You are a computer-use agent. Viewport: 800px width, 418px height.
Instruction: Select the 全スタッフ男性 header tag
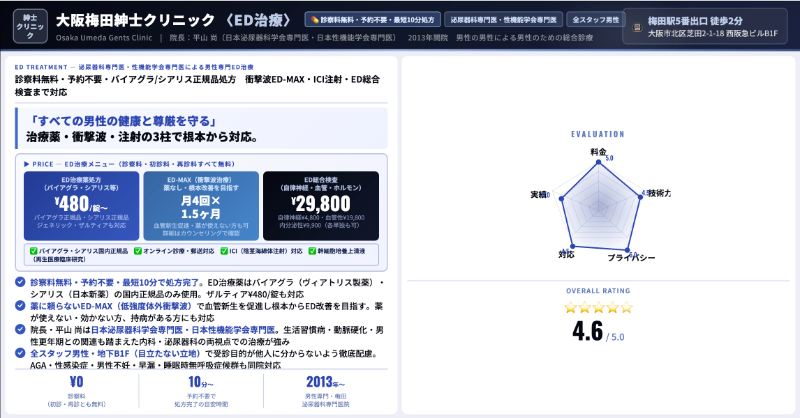pyautogui.click(x=595, y=20)
